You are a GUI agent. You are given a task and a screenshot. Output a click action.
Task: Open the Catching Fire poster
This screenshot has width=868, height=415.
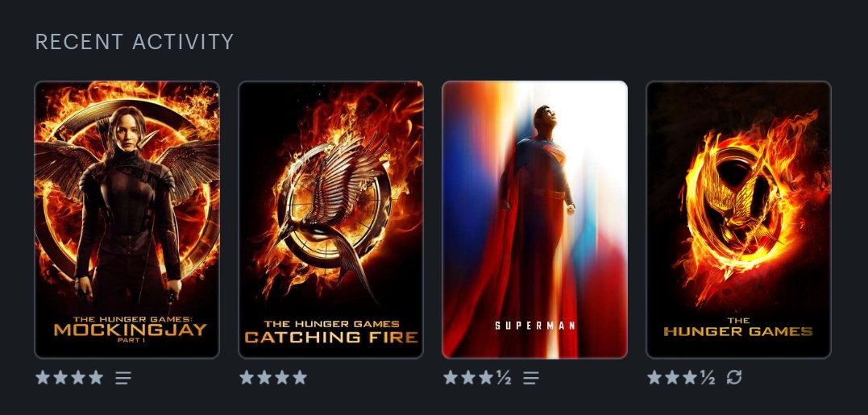click(x=330, y=220)
